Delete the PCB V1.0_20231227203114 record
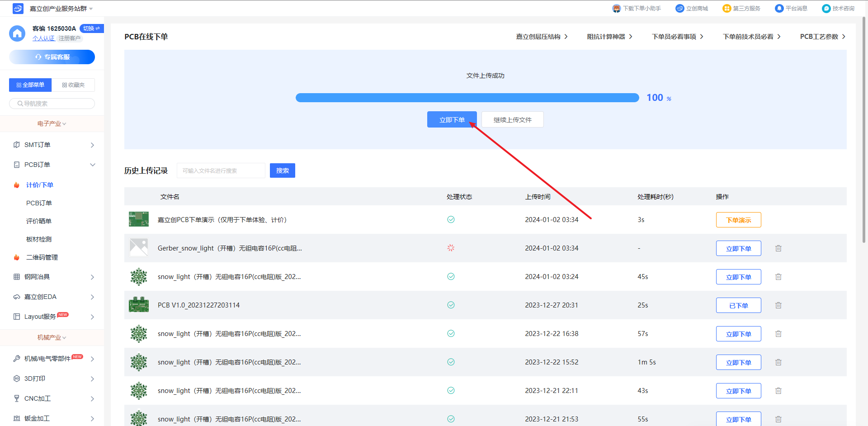The width and height of the screenshot is (868, 426). click(778, 305)
